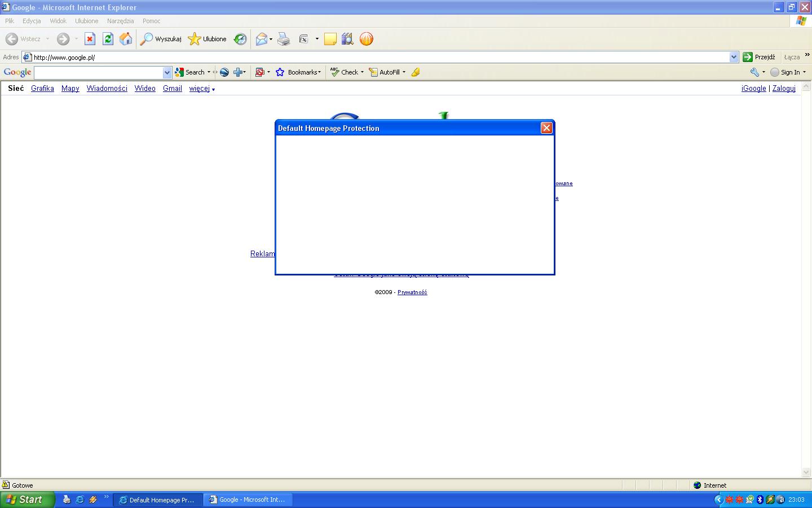The width and height of the screenshot is (812, 508).
Task: Expand the Google Search button dropdown arrow
Action: [x=209, y=72]
